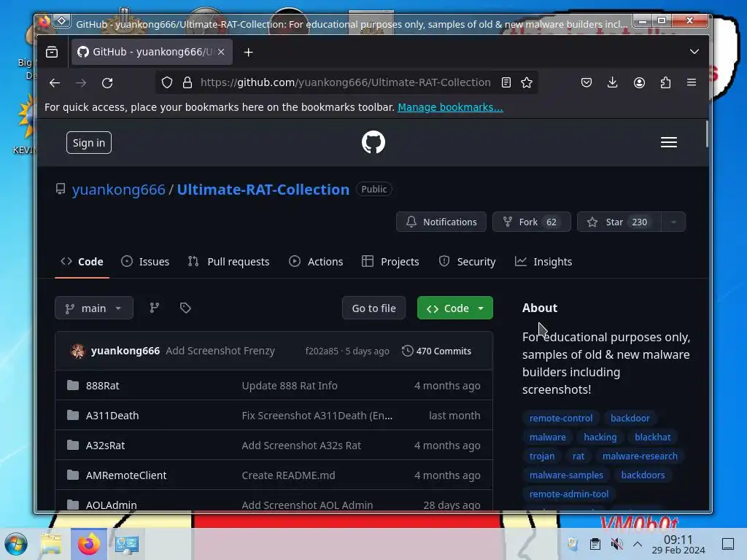Click the Sign in button
747x560 pixels.
88,143
